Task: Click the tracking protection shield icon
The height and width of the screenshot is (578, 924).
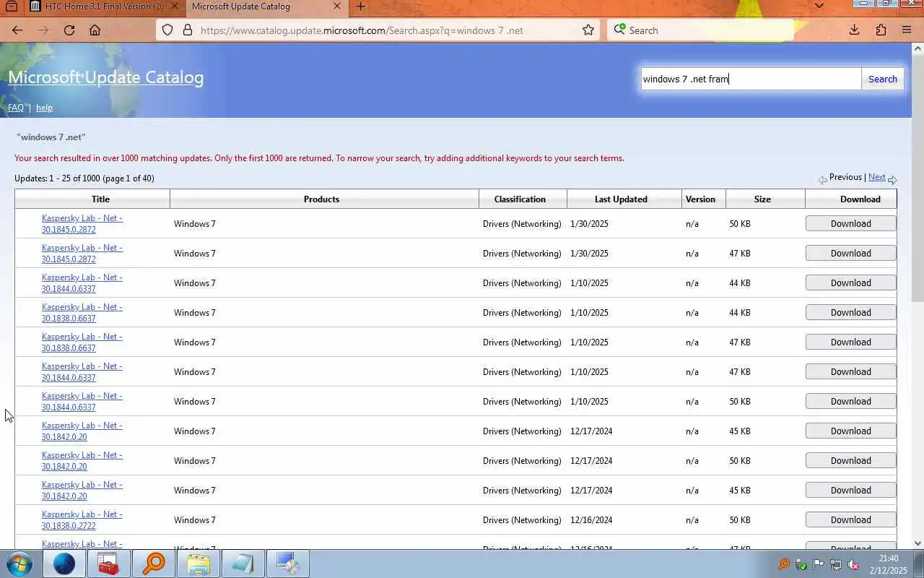Action: click(x=167, y=30)
